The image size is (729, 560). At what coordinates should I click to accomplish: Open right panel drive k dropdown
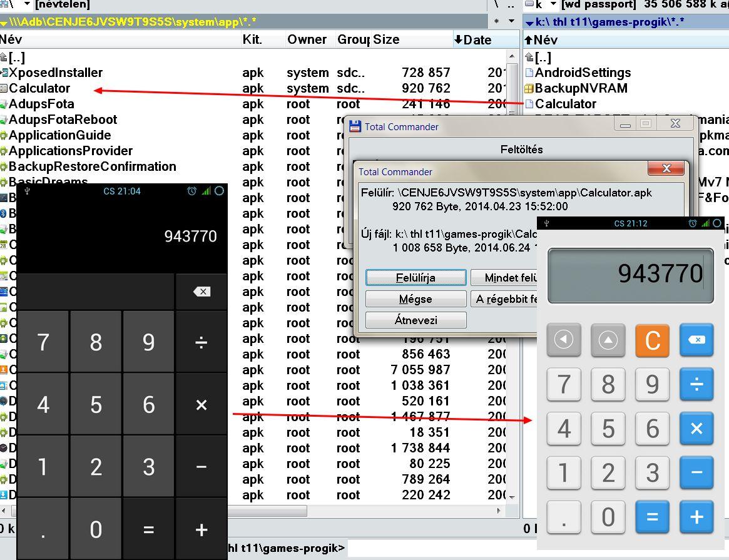(553, 4)
